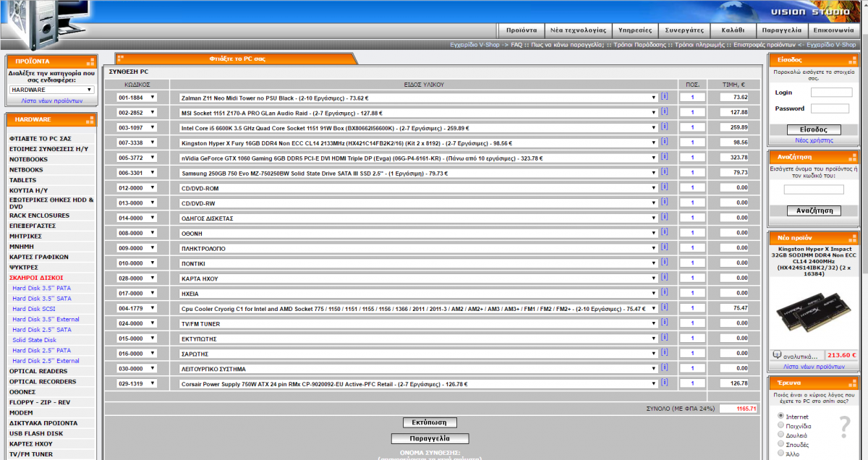Open Hard Disk 3.5'' SATA sidebar link
868x460 pixels.
coord(42,299)
